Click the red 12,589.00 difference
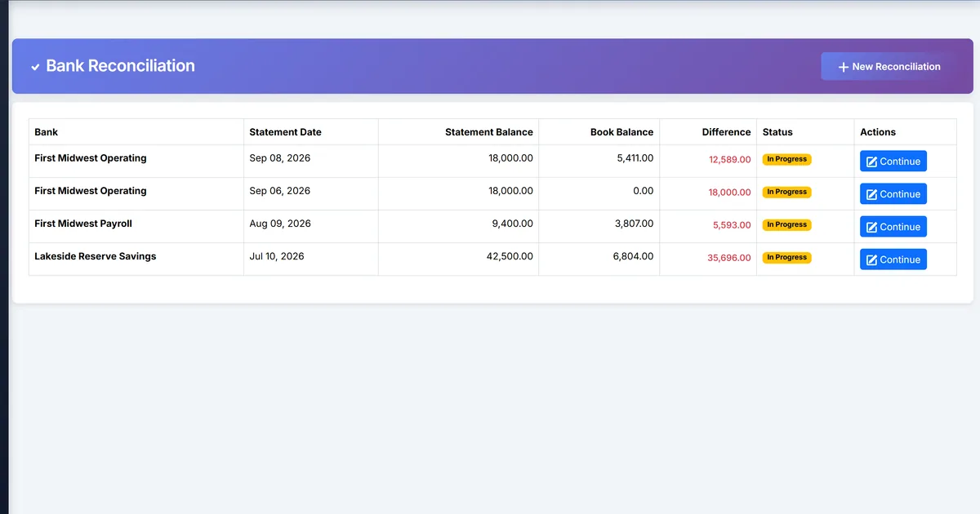 pos(730,160)
